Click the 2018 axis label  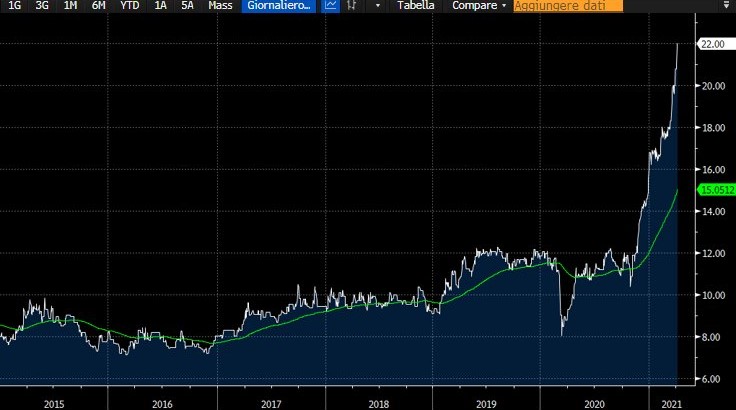coord(379,404)
